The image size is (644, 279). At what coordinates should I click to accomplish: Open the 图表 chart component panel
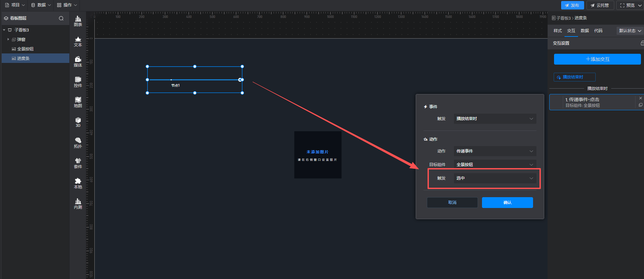point(78,21)
